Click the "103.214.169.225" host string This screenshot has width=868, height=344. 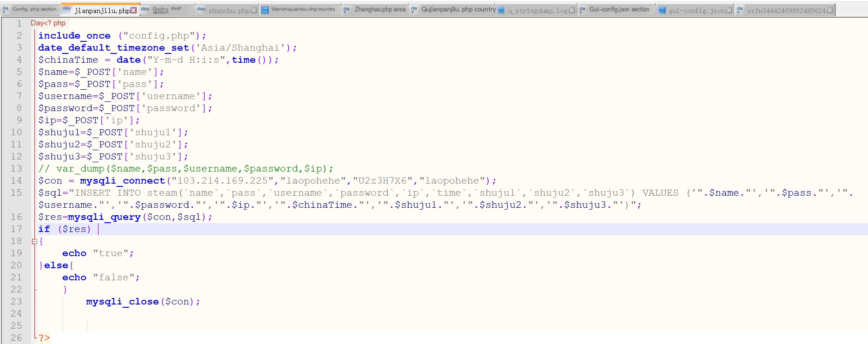(x=222, y=181)
